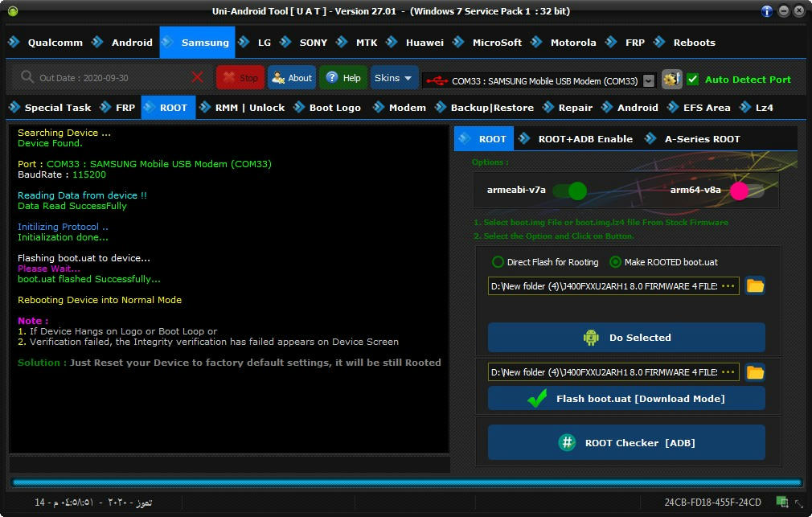Toggle Auto Detect Port checkbox

click(692, 80)
